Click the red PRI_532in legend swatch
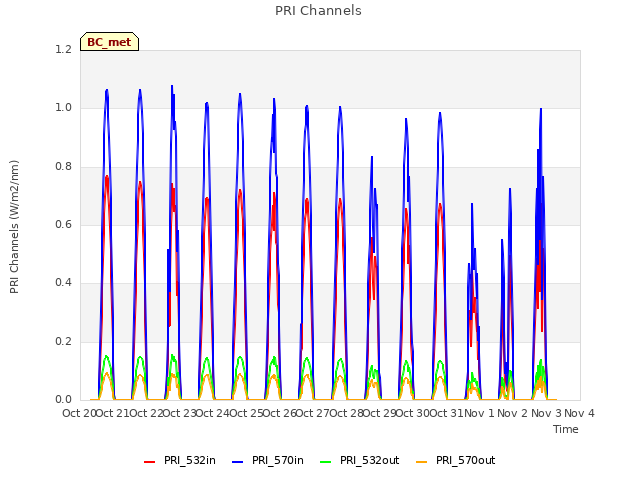The image size is (640, 480). pos(150,462)
